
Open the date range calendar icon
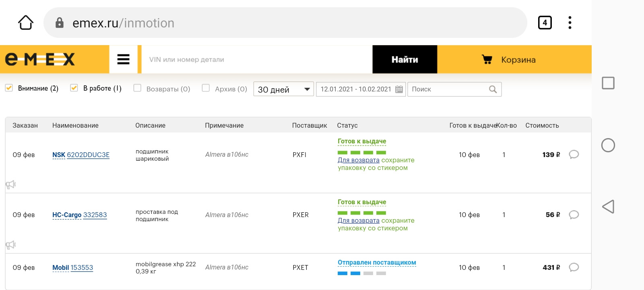[x=399, y=89]
